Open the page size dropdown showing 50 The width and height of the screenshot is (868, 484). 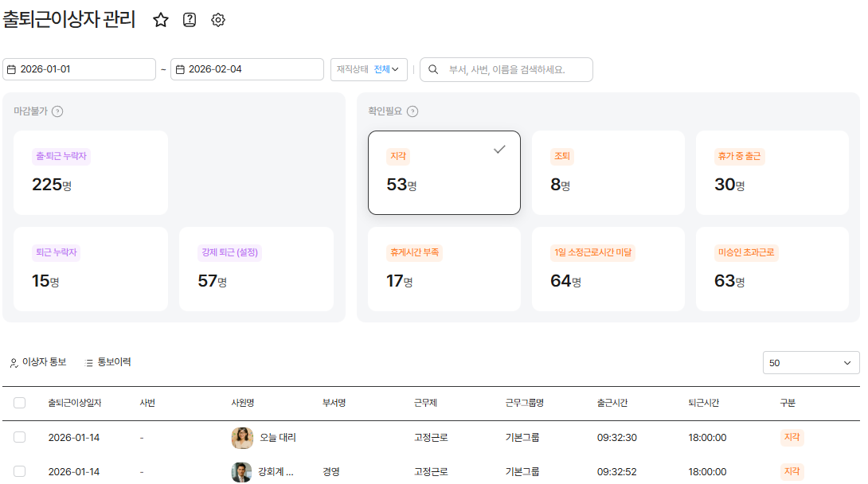(811, 363)
